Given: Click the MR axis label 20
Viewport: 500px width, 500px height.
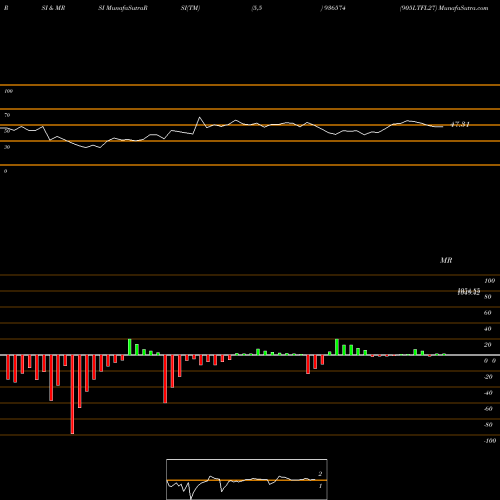Looking at the screenshot, I should [x=488, y=345].
